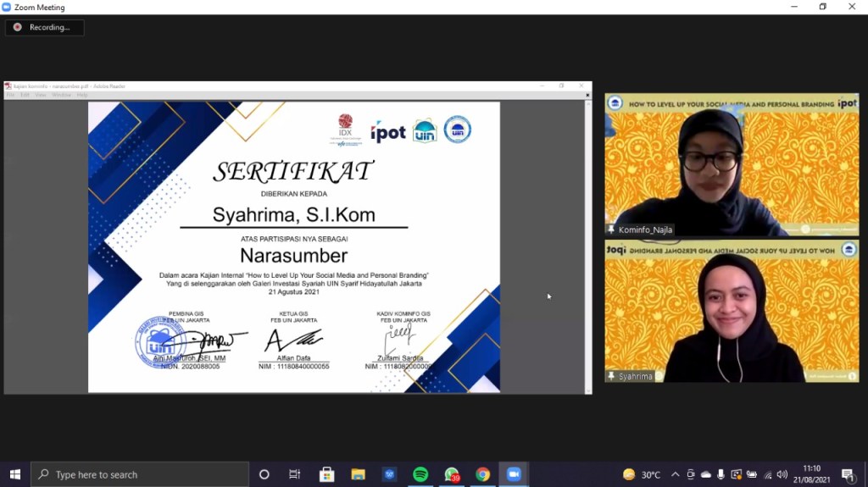The image size is (868, 487).
Task: Open the taskbar clock and calendar
Action: (x=812, y=474)
